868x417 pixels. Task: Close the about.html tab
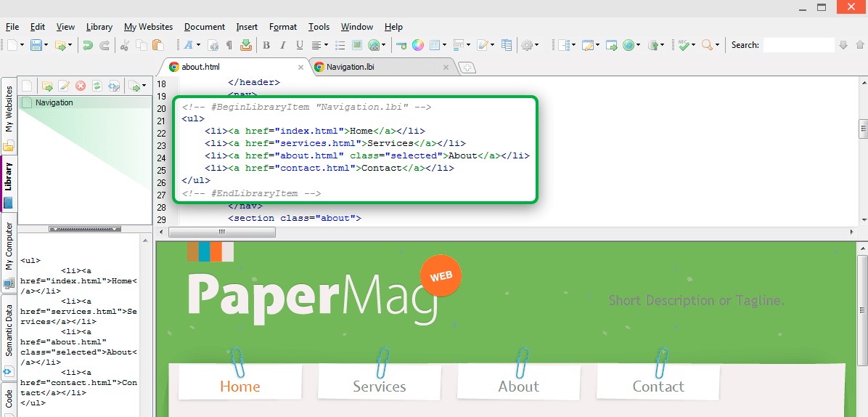pyautogui.click(x=300, y=68)
